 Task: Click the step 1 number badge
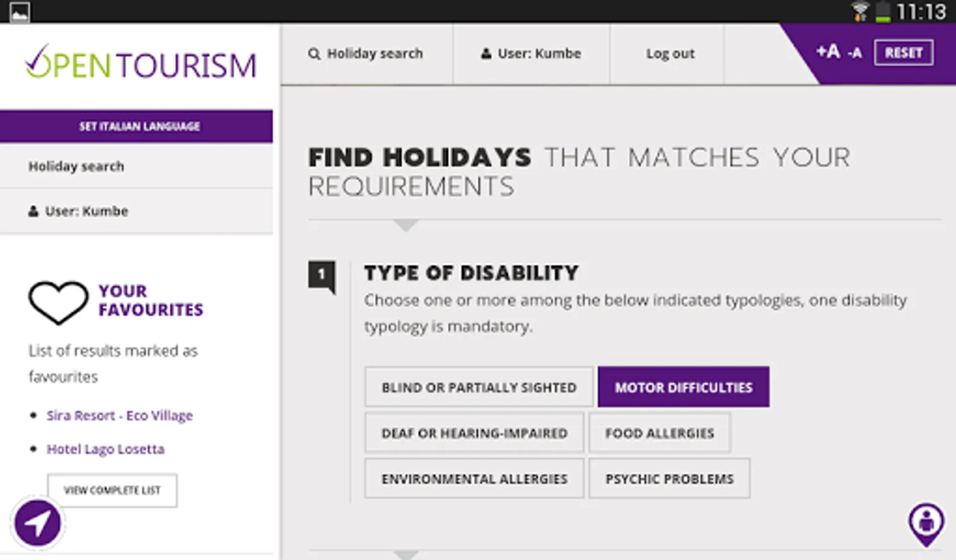point(321,274)
